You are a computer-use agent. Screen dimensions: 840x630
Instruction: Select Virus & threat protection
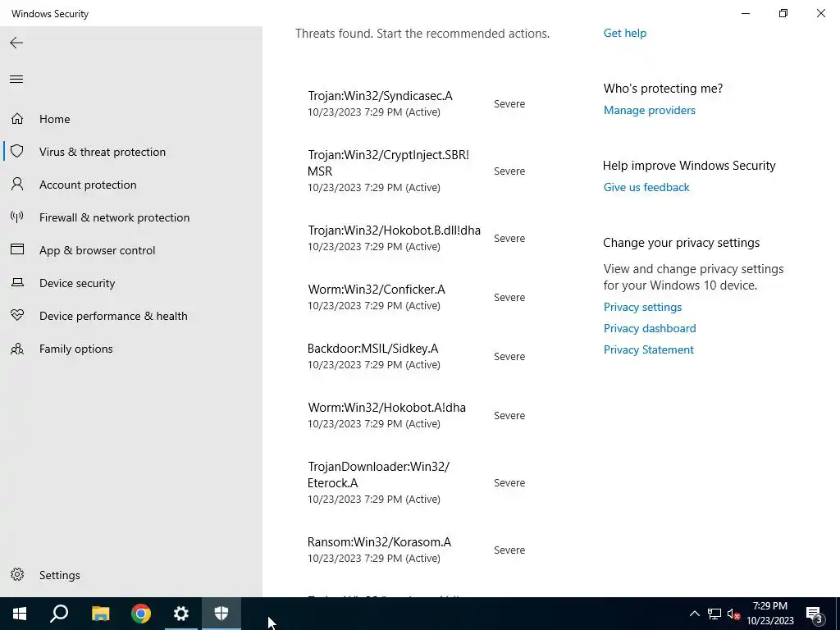coord(103,152)
